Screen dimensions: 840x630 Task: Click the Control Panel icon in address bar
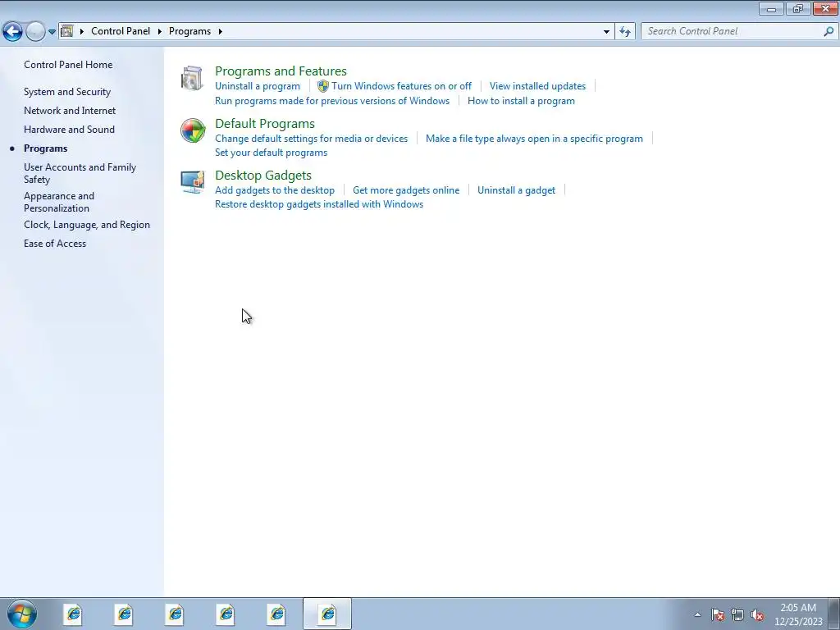67,31
